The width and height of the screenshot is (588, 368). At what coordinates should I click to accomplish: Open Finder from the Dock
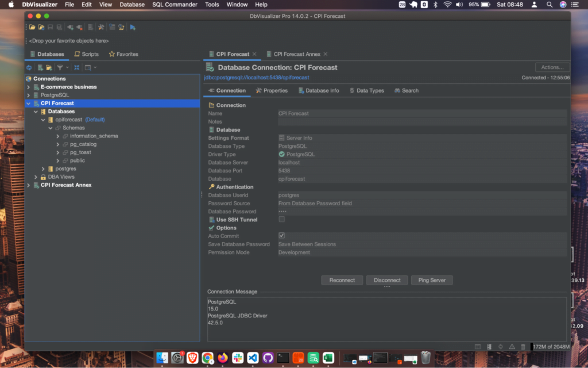coord(162,358)
